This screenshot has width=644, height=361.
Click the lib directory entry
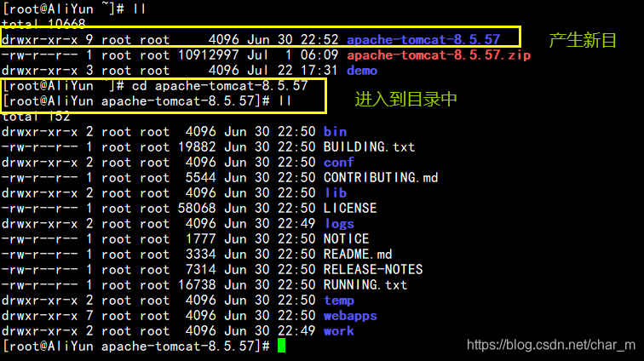coord(336,193)
